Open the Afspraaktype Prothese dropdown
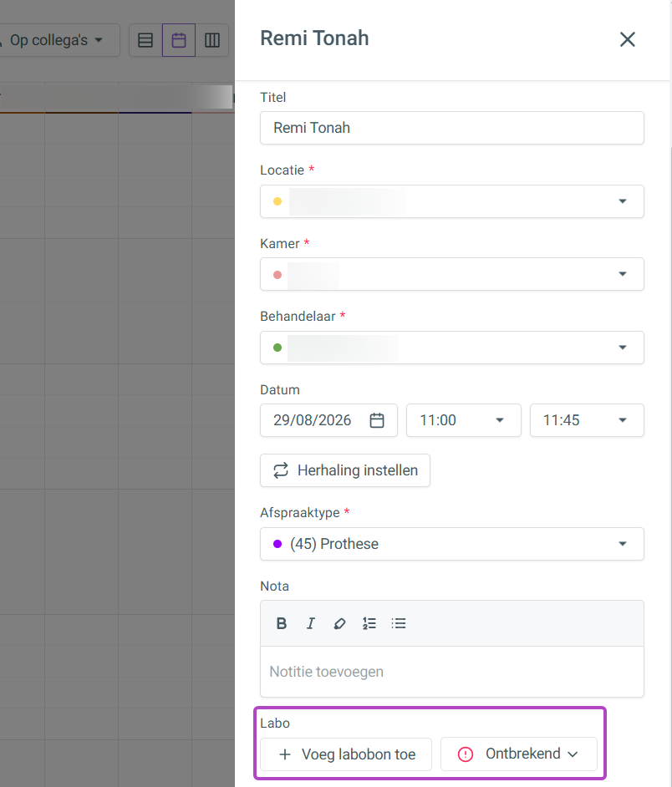 tap(452, 544)
